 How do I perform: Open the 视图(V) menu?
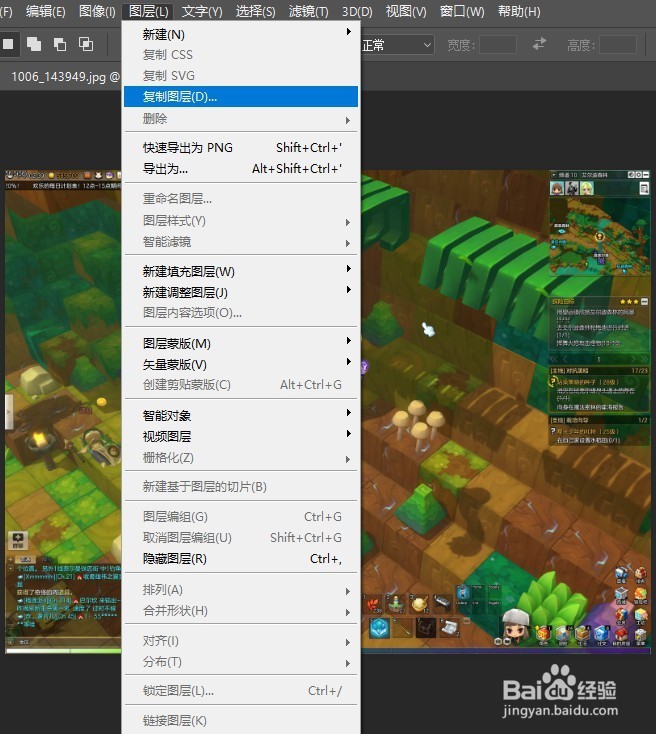click(x=406, y=11)
